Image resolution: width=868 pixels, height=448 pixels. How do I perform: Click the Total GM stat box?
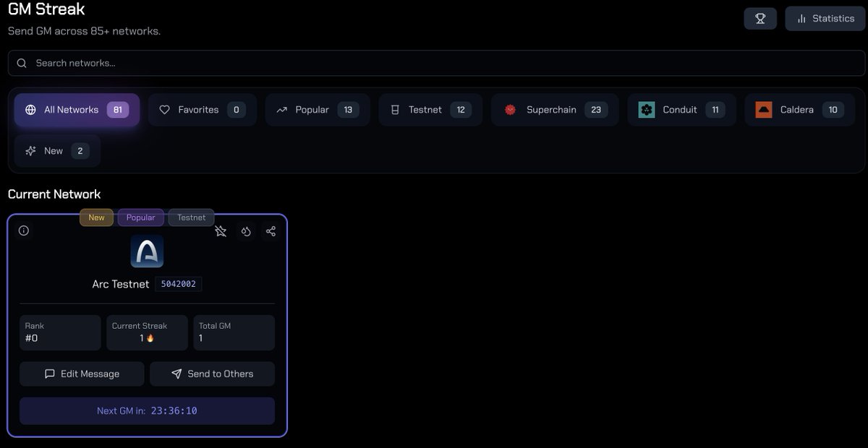click(234, 332)
